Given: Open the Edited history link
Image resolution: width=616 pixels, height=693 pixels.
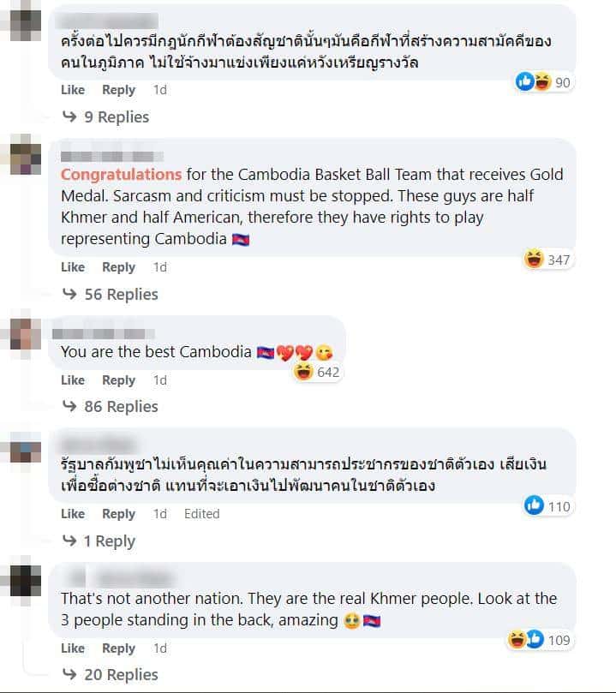Looking at the screenshot, I should 202,514.
